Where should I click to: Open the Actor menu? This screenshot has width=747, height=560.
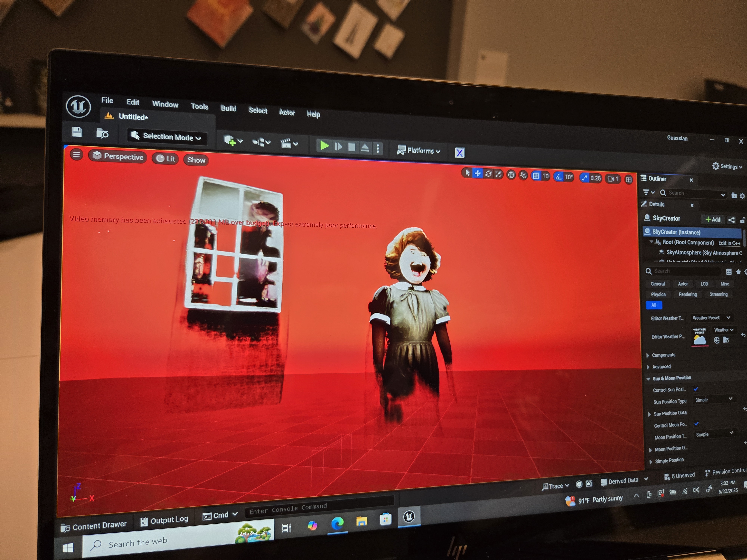tap(287, 112)
